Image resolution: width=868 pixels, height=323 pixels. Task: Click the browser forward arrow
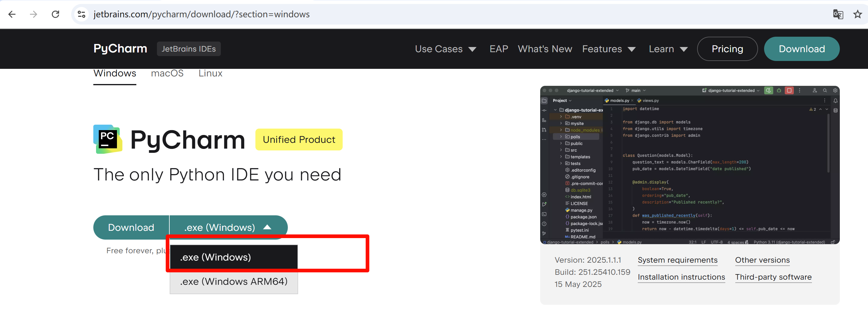(x=33, y=14)
